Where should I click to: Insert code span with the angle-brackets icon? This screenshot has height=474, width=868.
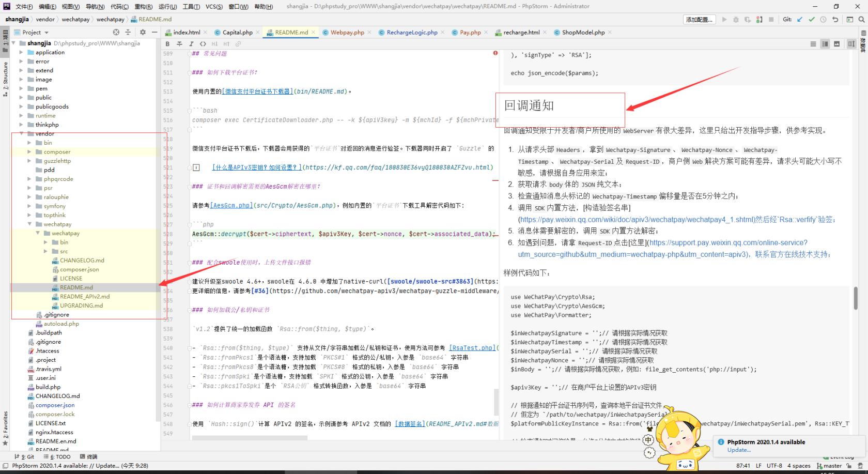click(203, 44)
